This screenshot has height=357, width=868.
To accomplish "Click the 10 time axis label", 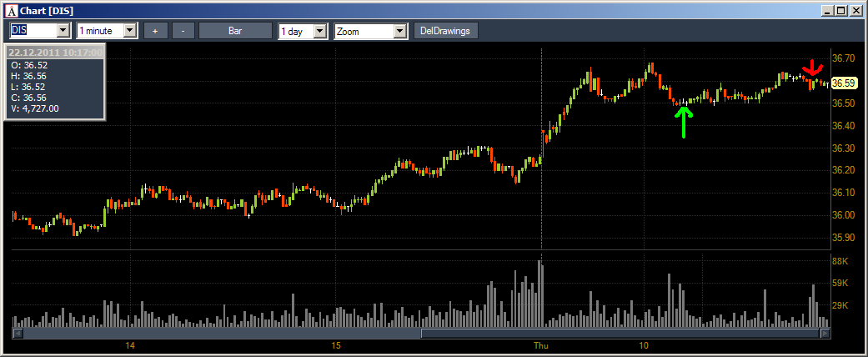I will (x=644, y=346).
